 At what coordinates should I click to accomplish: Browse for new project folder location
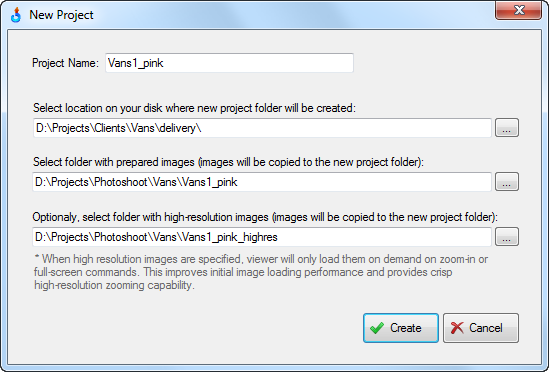(x=507, y=128)
